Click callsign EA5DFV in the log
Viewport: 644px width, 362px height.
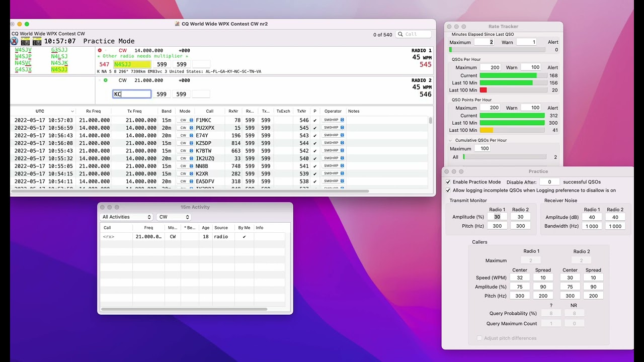[205, 182]
